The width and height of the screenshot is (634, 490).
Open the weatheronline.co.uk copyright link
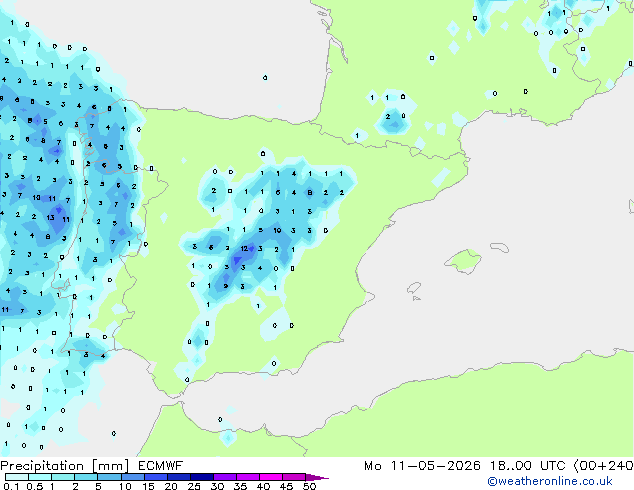coord(550,481)
